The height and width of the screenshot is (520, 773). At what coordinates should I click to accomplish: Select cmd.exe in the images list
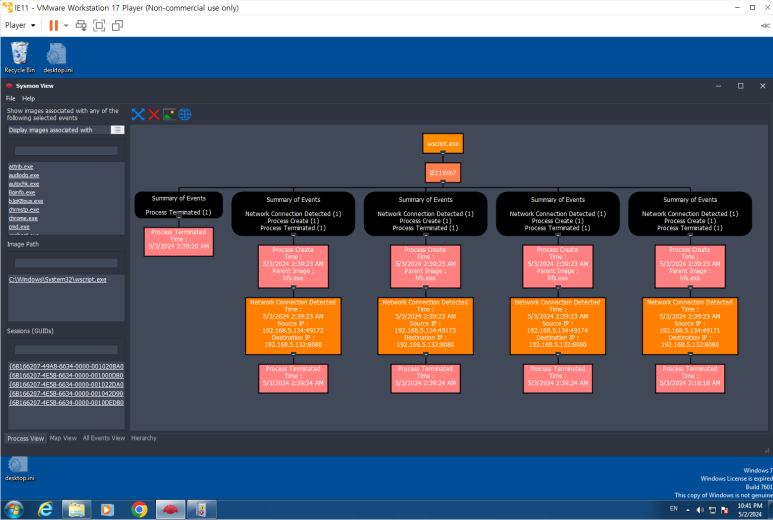19,227
